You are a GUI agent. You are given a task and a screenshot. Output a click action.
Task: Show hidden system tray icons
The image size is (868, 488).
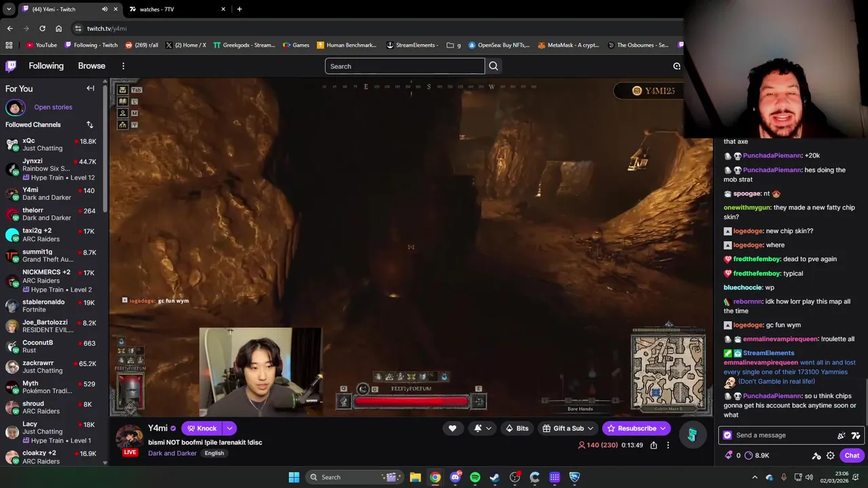coord(756,477)
